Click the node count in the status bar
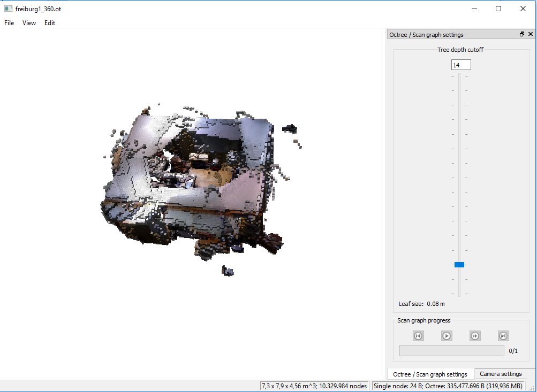 coord(314,386)
